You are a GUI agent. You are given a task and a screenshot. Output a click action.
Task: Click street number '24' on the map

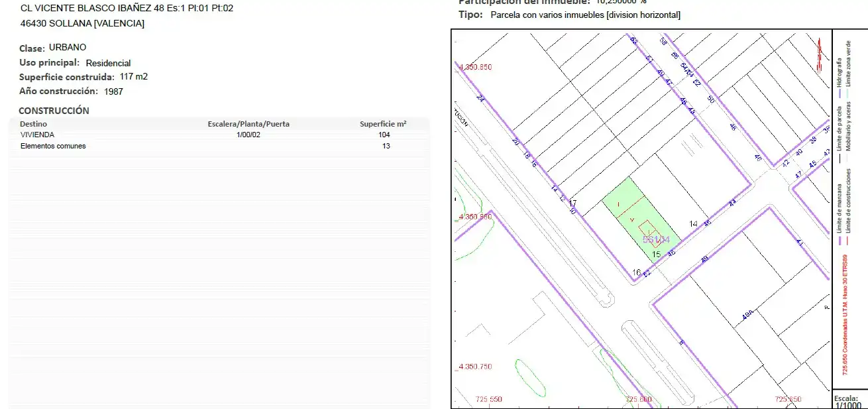481,99
